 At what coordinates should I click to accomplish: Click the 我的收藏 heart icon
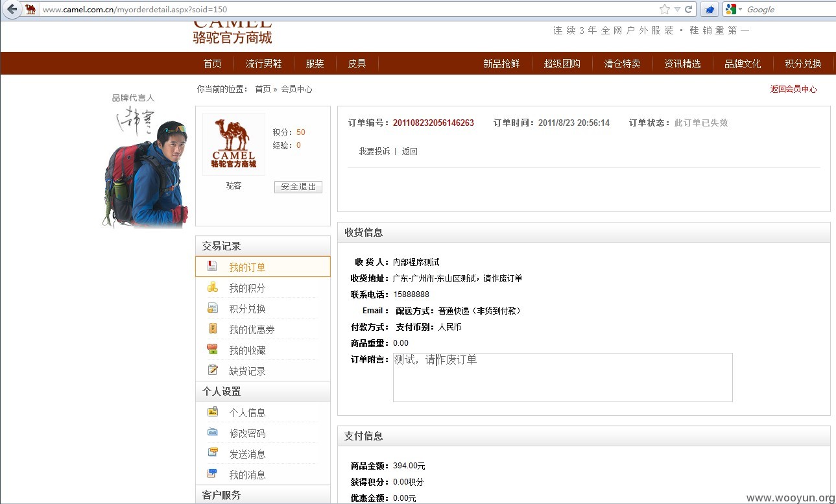tap(212, 349)
